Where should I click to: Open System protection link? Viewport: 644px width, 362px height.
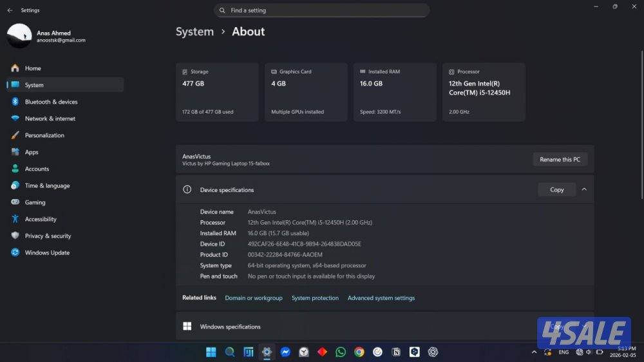(315, 298)
